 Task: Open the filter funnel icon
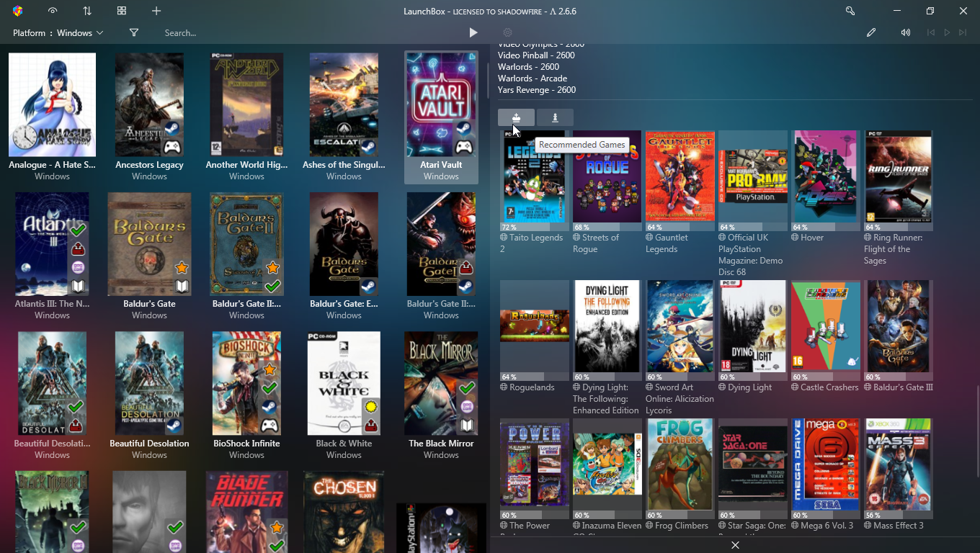pyautogui.click(x=134, y=32)
